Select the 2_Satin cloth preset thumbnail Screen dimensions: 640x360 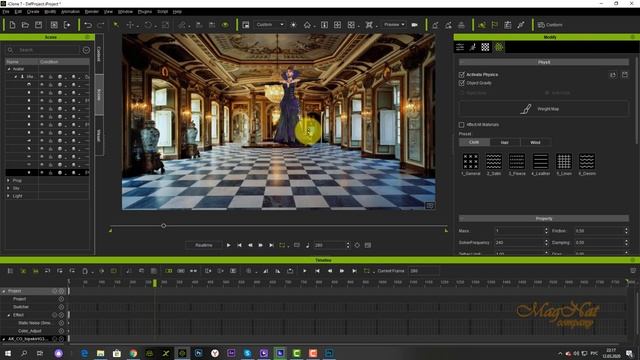(493, 161)
